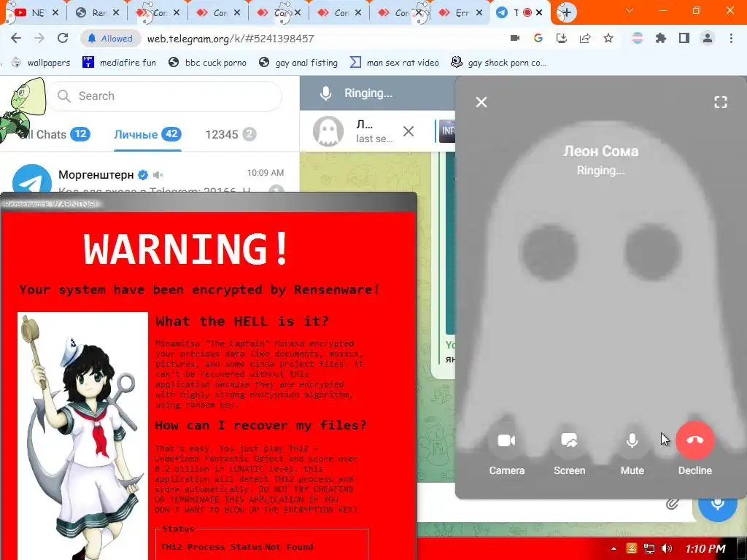
Task: Show hidden system tray icons
Action: (614, 549)
